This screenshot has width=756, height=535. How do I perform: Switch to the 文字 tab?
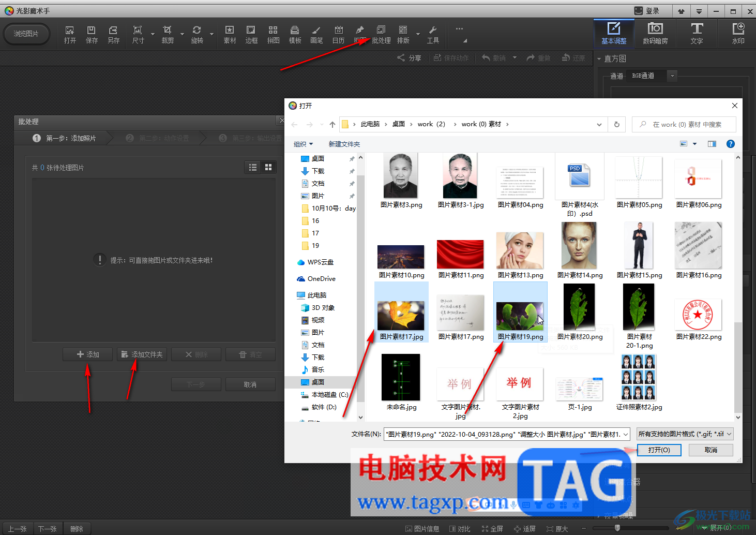[x=697, y=33]
